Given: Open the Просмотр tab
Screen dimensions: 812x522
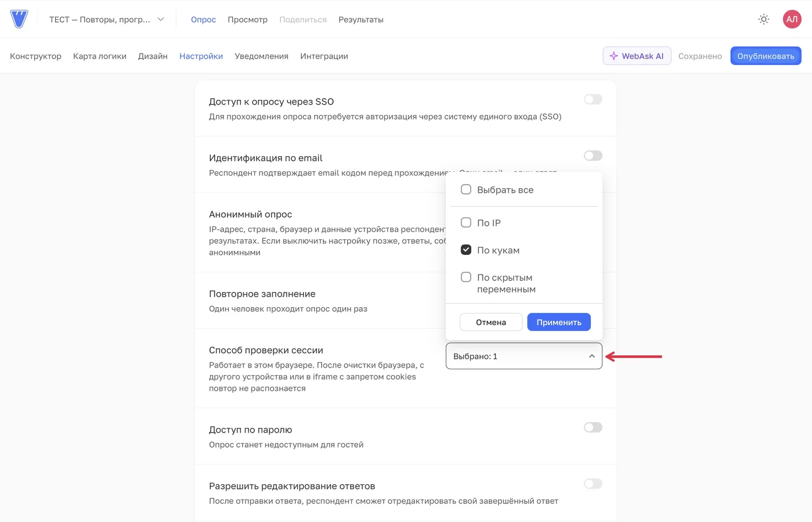Looking at the screenshot, I should coord(247,20).
